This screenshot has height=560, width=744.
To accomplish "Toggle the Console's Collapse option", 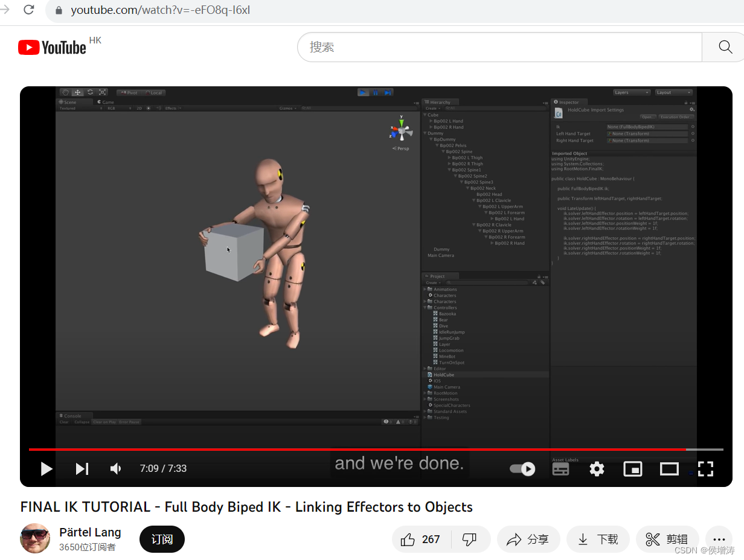I will (x=82, y=422).
